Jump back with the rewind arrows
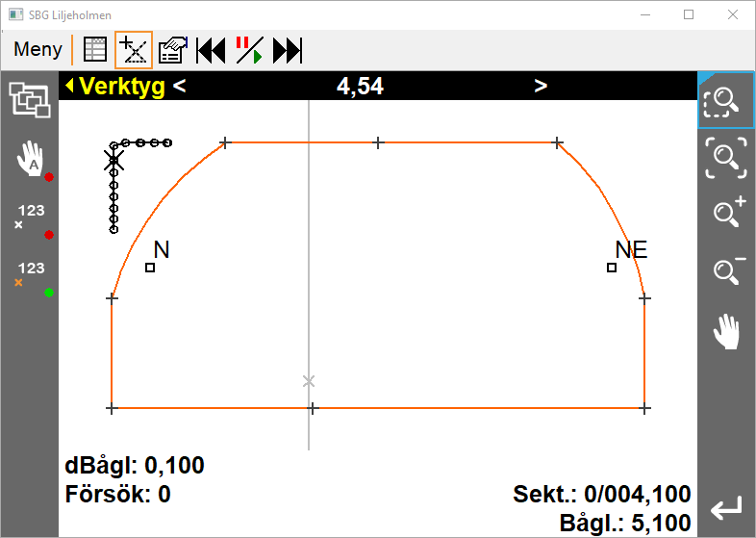Screen dimensions: 756x538 pyautogui.click(x=211, y=50)
